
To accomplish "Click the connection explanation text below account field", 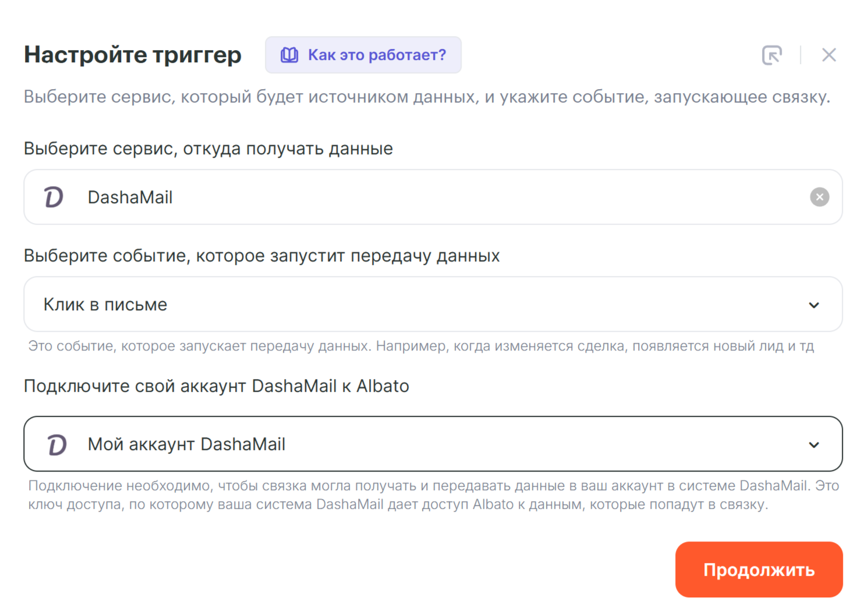I will click(x=433, y=495).
